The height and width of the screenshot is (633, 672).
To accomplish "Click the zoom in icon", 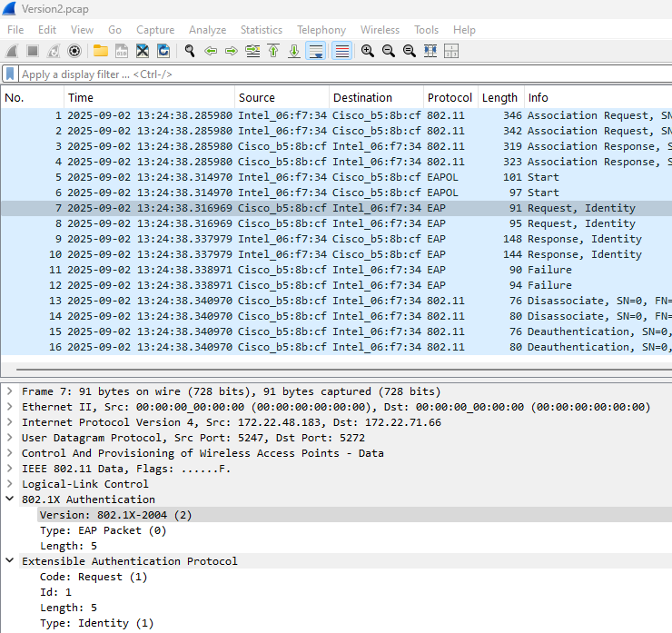I will 368,51.
